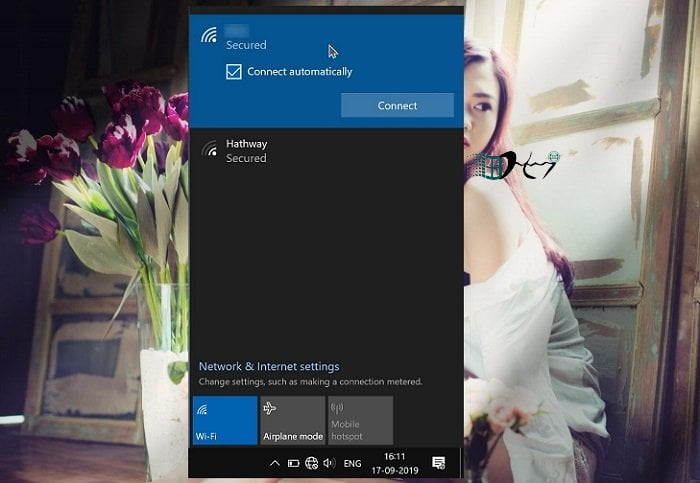The image size is (700, 483).
Task: Open the volume speaker icon
Action: tap(329, 464)
